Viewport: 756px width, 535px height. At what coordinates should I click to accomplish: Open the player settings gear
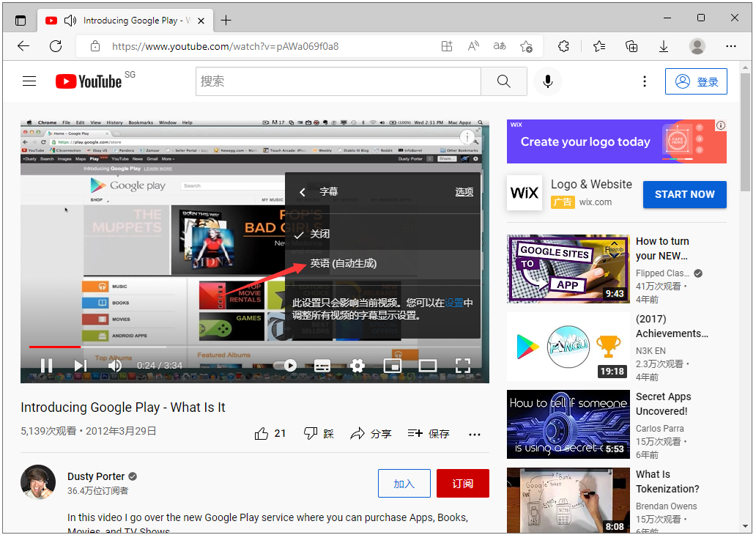pyautogui.click(x=357, y=366)
